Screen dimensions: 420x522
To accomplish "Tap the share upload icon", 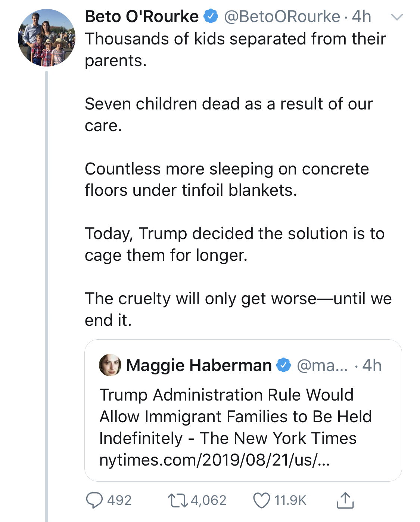I will tap(345, 500).
